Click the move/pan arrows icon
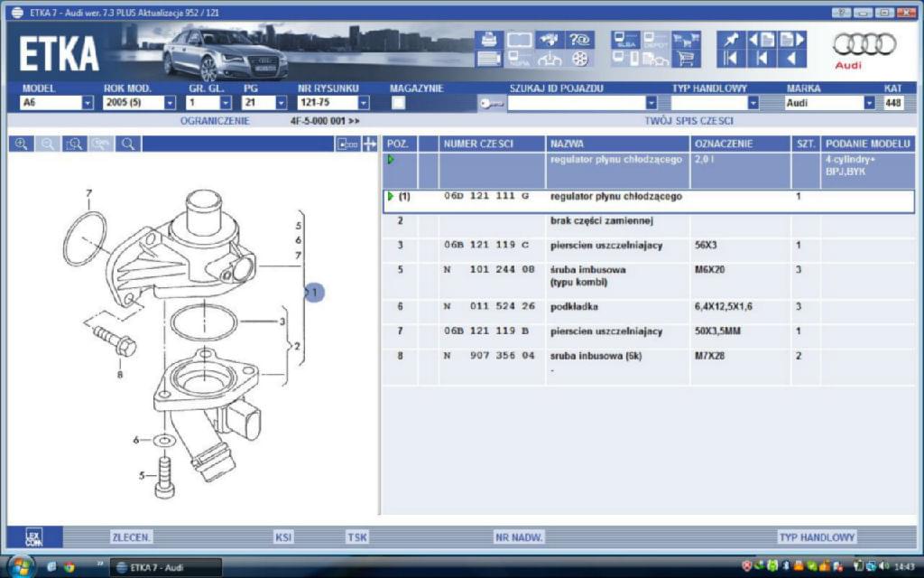Screen dimensions: 924x578 369,144
